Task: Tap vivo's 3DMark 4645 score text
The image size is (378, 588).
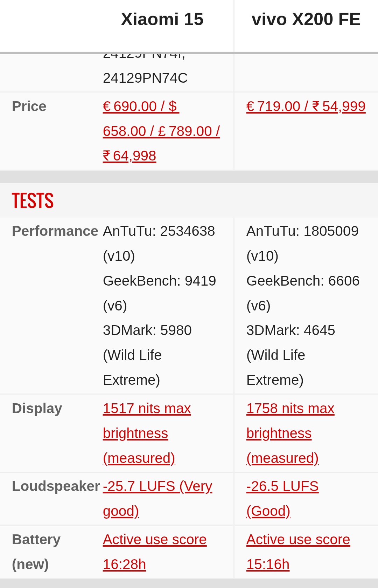Action: [x=290, y=330]
